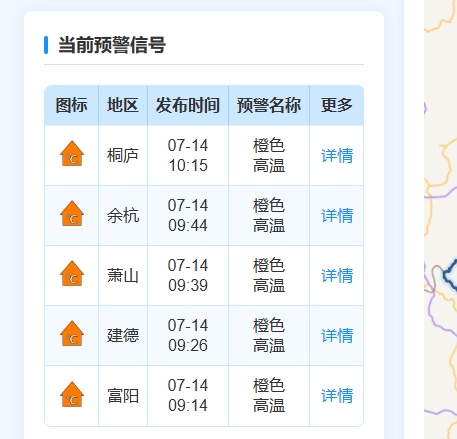Click the 07-14 09:39 publish time
Image resolution: width=457 pixels, height=439 pixels.
pyautogui.click(x=188, y=276)
